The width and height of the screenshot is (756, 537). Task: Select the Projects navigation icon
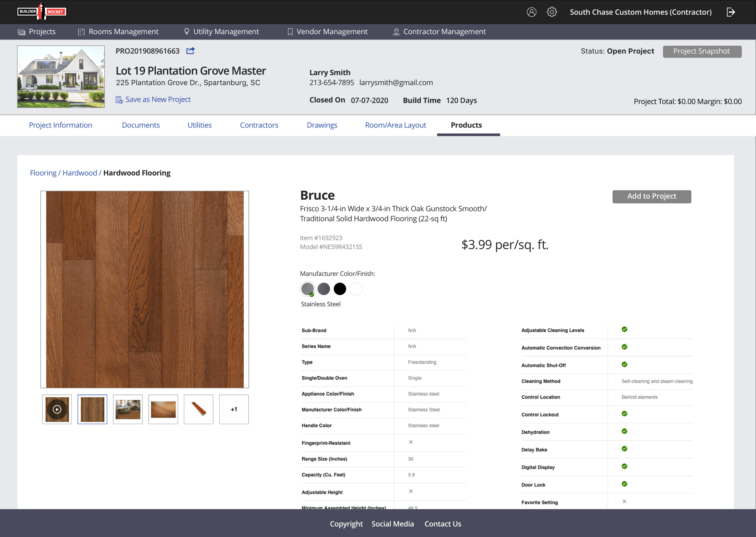22,31
